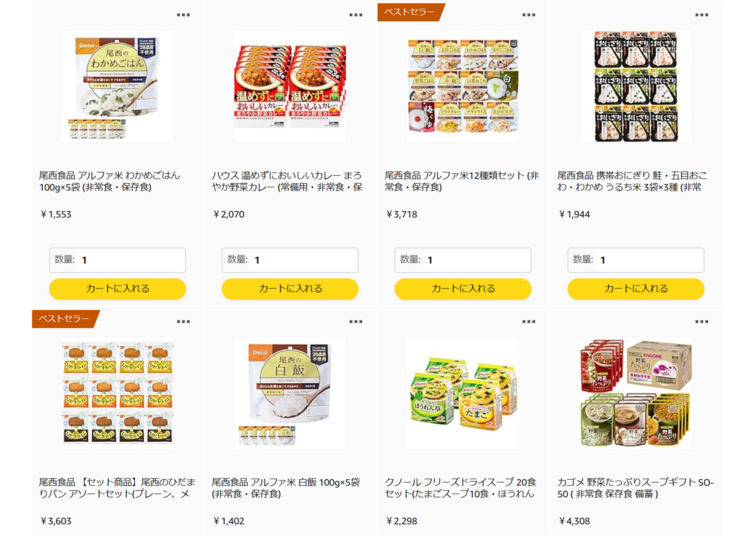Viewport: 736px width, 535px height.
Task: Open more options for ひだまりパン assortment set
Action: (183, 321)
